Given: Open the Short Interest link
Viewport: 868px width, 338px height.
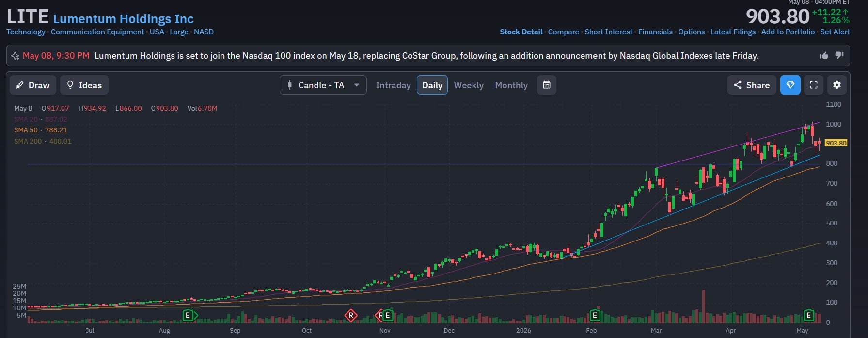Looking at the screenshot, I should tap(608, 32).
